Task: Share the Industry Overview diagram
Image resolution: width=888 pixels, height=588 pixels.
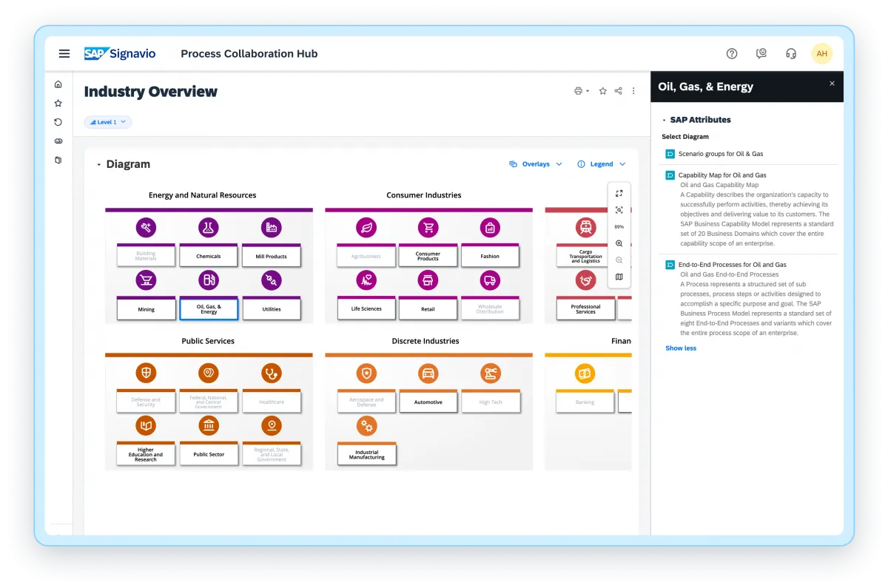Action: click(x=619, y=91)
